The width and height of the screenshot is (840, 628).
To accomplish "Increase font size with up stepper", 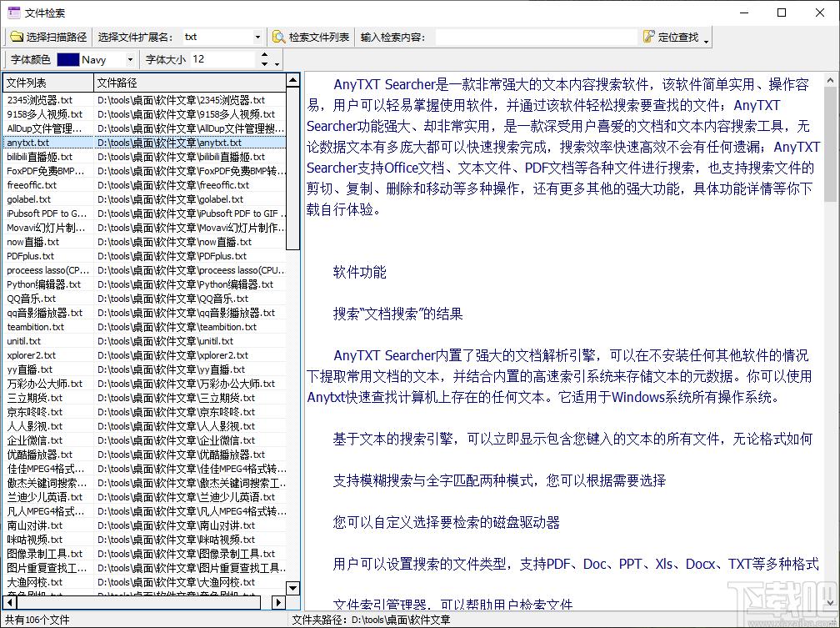I will [x=264, y=56].
